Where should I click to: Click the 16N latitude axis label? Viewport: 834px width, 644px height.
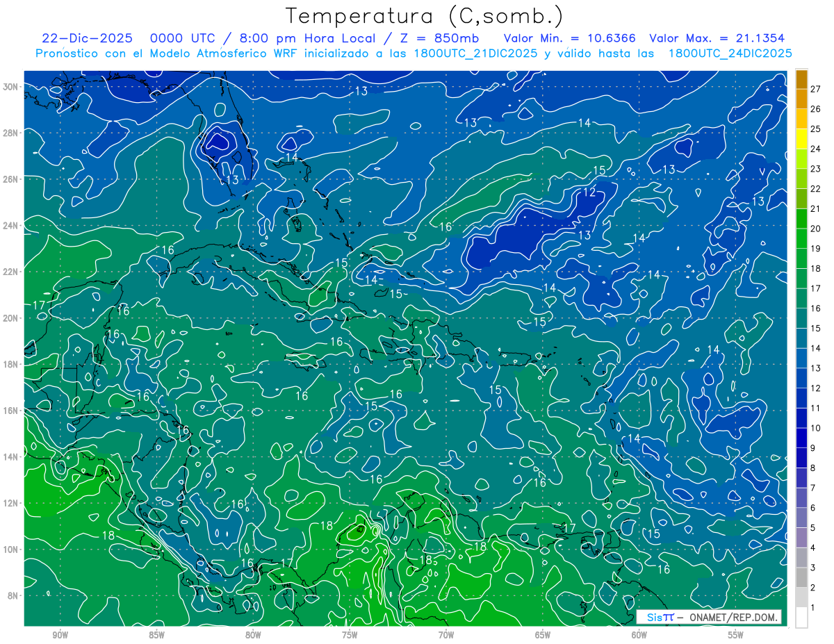click(x=10, y=411)
